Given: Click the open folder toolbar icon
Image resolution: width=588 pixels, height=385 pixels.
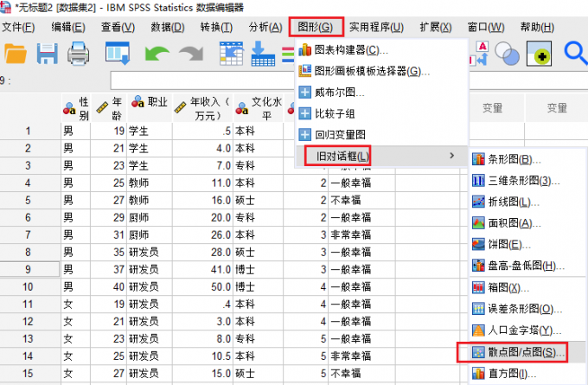Looking at the screenshot, I should point(16,54).
